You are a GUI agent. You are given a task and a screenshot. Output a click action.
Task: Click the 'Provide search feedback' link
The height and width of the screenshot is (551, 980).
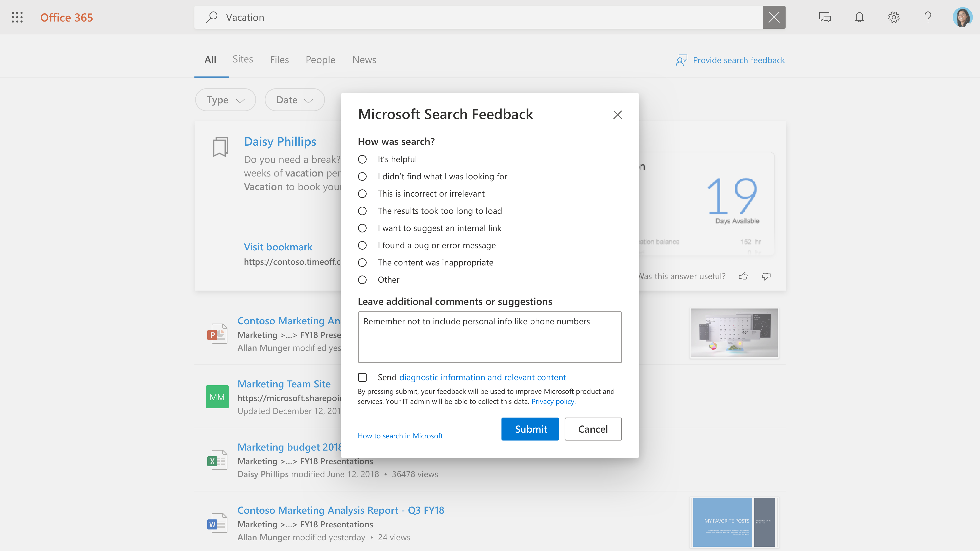click(730, 60)
